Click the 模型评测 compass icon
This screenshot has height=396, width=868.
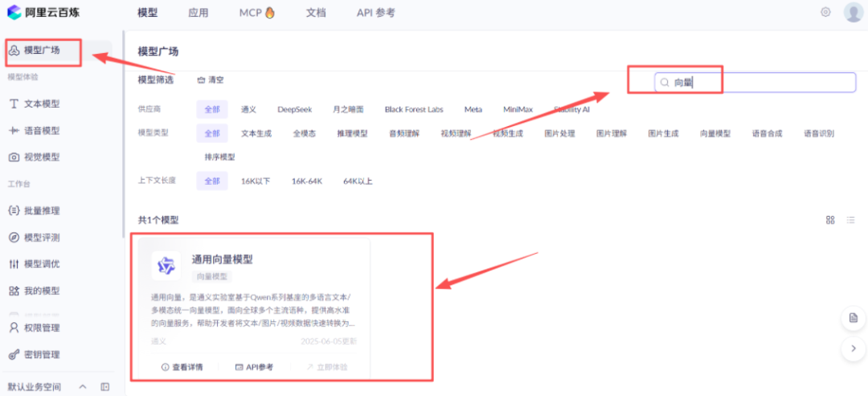tap(14, 237)
